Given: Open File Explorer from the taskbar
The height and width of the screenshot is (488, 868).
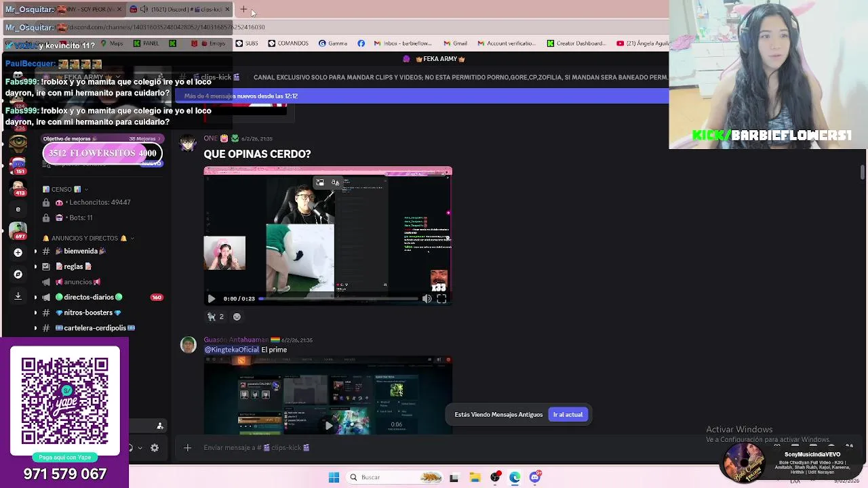Looking at the screenshot, I should [475, 478].
